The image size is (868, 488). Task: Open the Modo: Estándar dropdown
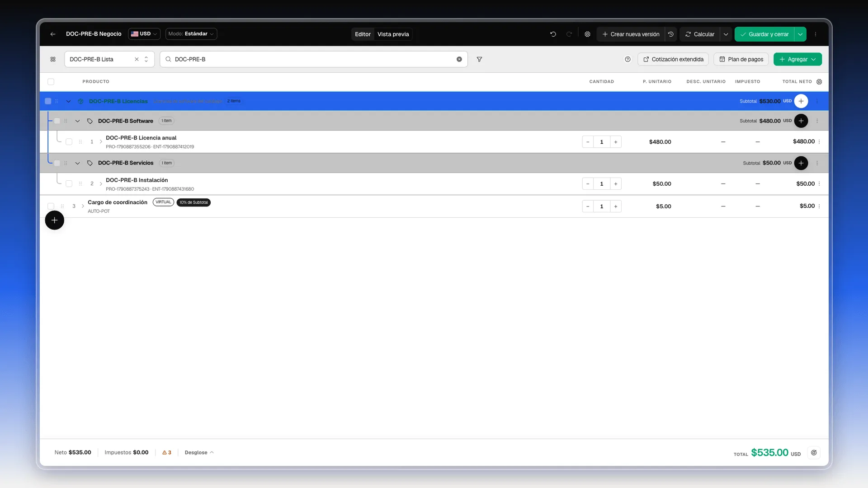(x=191, y=34)
